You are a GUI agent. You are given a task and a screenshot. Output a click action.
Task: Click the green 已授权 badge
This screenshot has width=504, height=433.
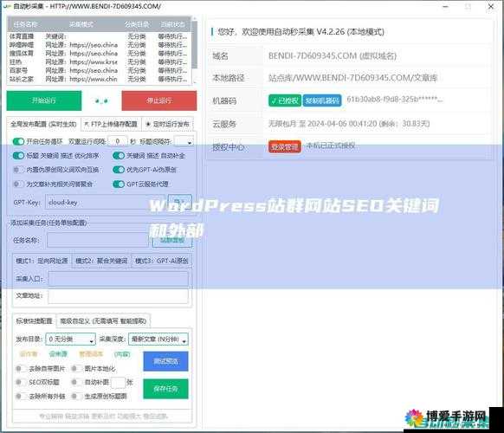[x=284, y=100]
